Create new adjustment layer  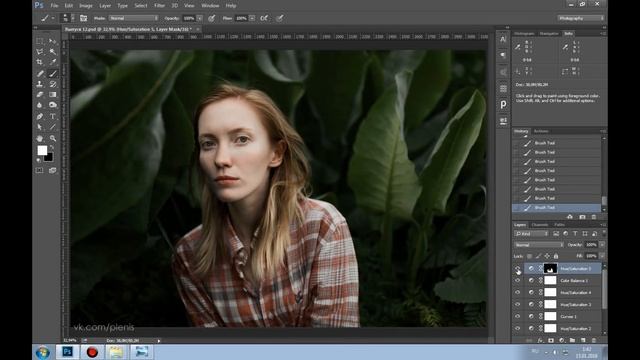pyautogui.click(x=562, y=340)
